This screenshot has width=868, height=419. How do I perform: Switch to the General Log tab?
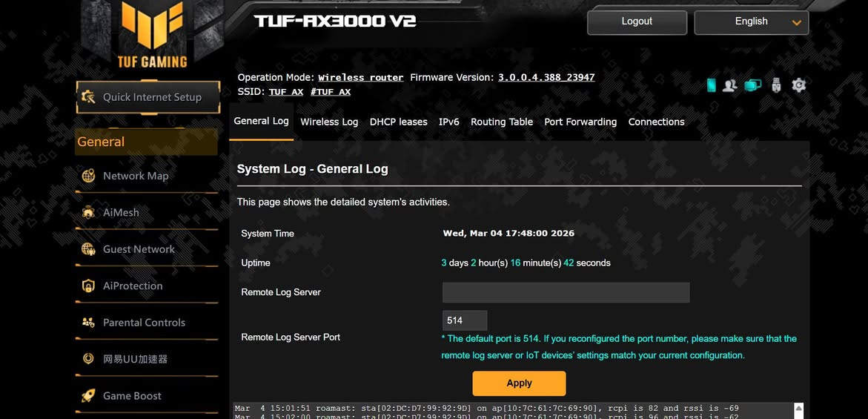pos(261,121)
